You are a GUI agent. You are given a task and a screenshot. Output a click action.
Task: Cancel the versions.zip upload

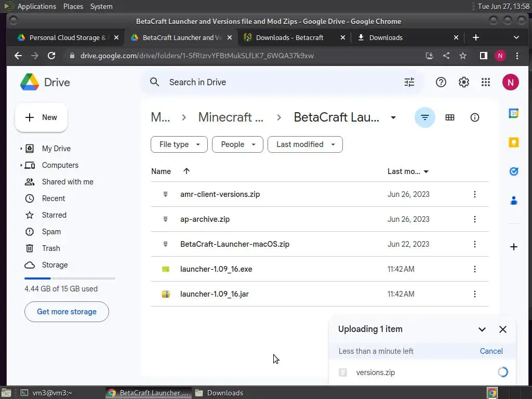[491, 351]
